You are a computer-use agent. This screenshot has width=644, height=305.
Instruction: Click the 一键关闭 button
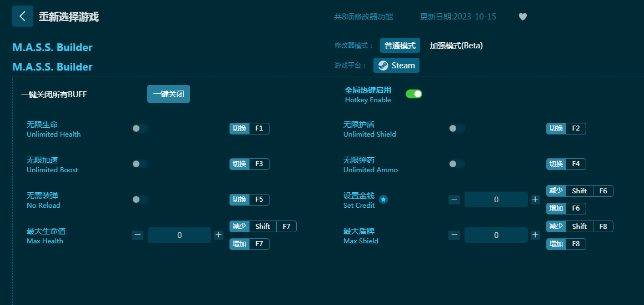[x=168, y=94]
